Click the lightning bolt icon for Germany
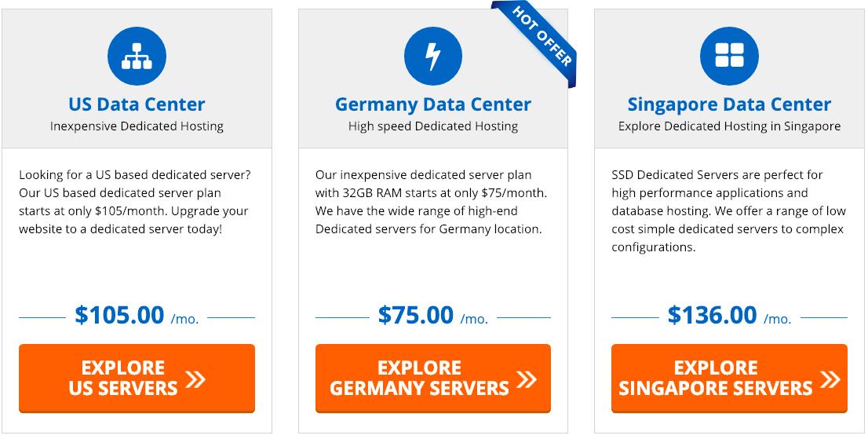The height and width of the screenshot is (439, 868). (x=433, y=56)
